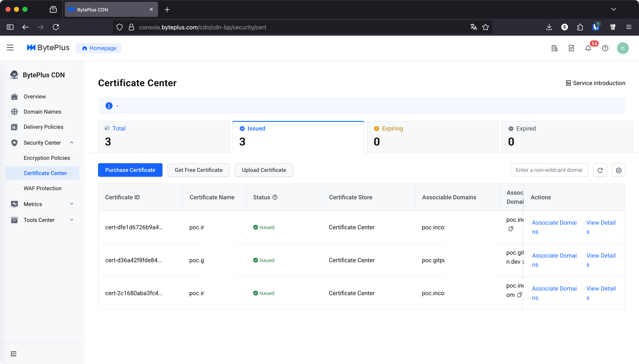Open the user avatar menu
This screenshot has height=364, width=639.
(x=623, y=48)
